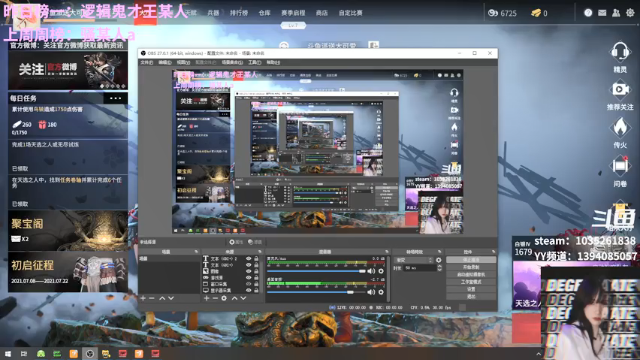The height and width of the screenshot is (360, 640).
Task: Click the transition duration 50 ms field
Action: coord(420,268)
